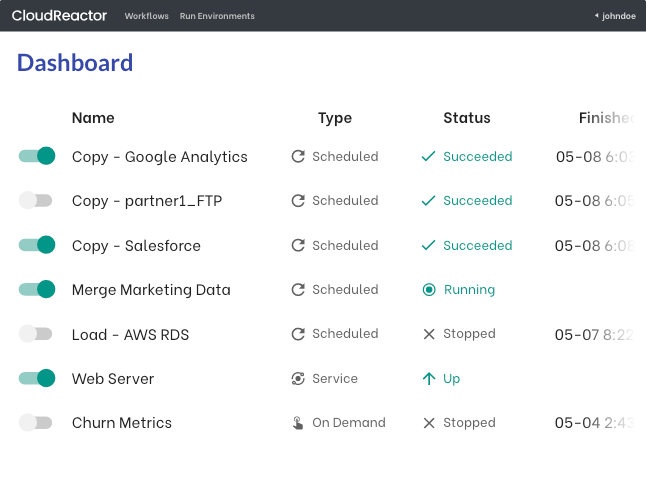Click the Running status icon for Merge Marketing Data
646x483 pixels.
pyautogui.click(x=429, y=290)
